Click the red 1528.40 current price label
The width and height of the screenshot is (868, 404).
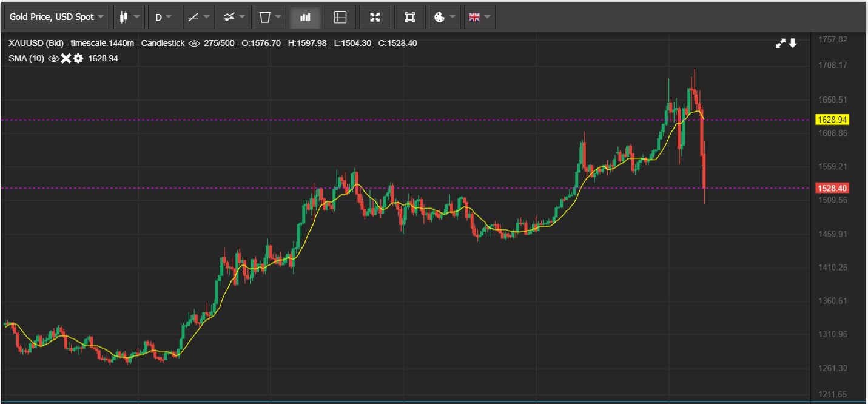coord(832,188)
